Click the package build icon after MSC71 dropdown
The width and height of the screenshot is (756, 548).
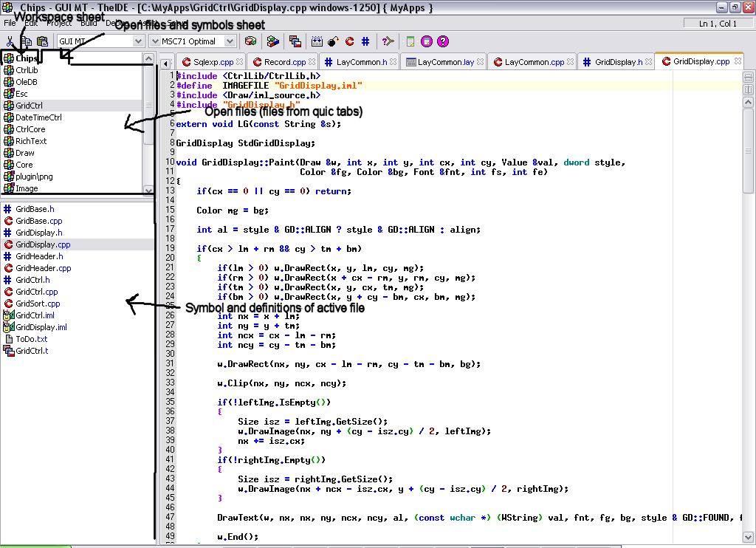click(x=251, y=41)
